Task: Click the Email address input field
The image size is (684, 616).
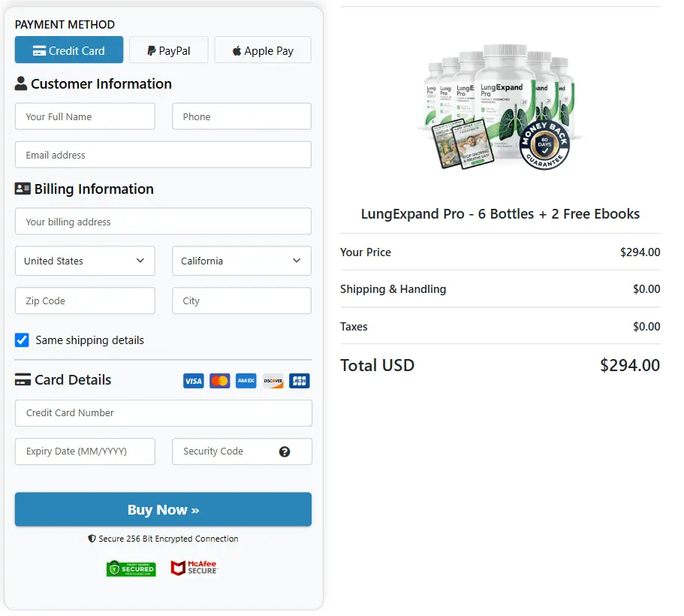Action: click(163, 155)
